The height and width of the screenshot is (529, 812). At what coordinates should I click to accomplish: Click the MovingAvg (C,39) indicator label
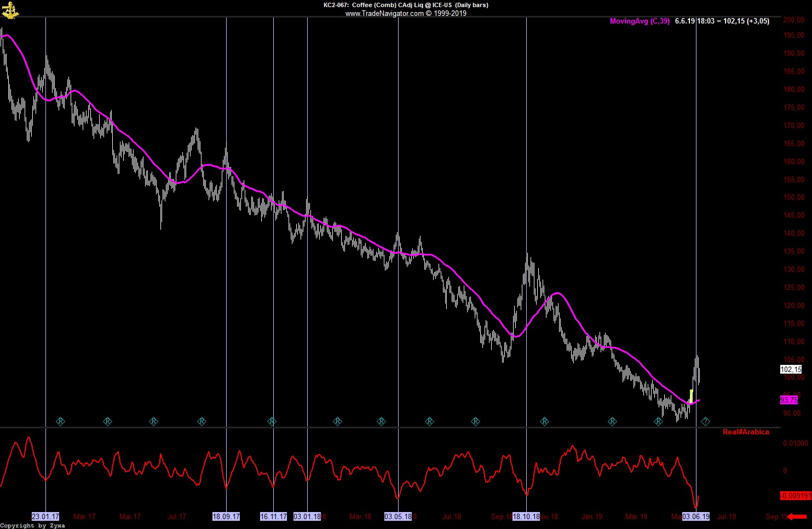coord(640,21)
